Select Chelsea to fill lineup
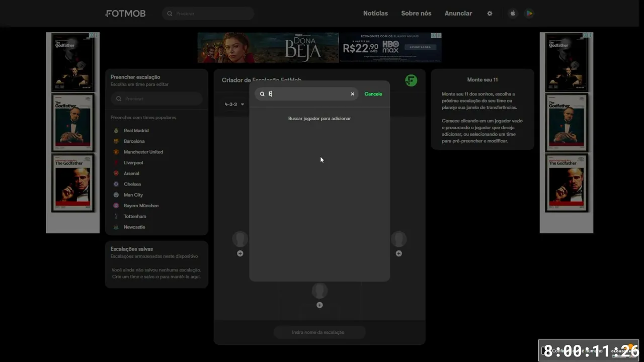 (x=132, y=184)
